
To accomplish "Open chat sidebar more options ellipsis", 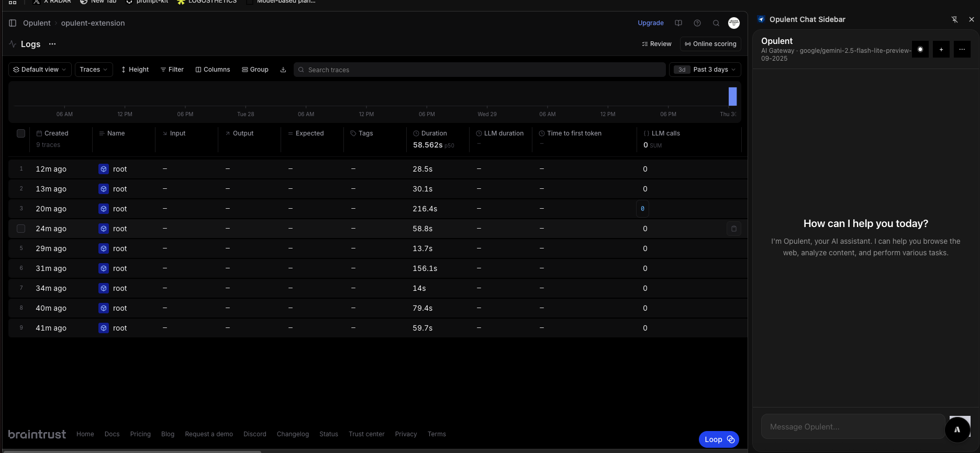I will [962, 49].
